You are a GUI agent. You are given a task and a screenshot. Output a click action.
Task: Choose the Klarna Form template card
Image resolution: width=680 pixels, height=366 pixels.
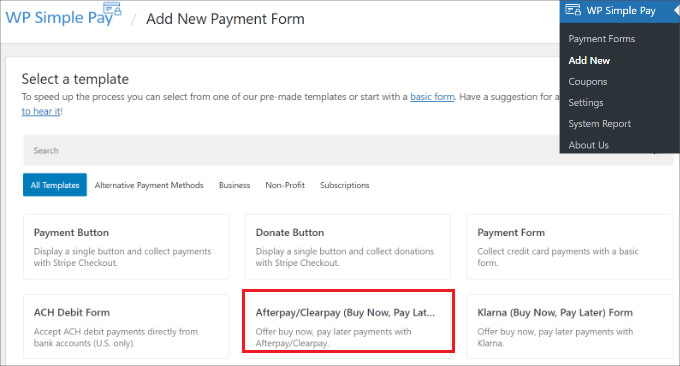pos(570,327)
